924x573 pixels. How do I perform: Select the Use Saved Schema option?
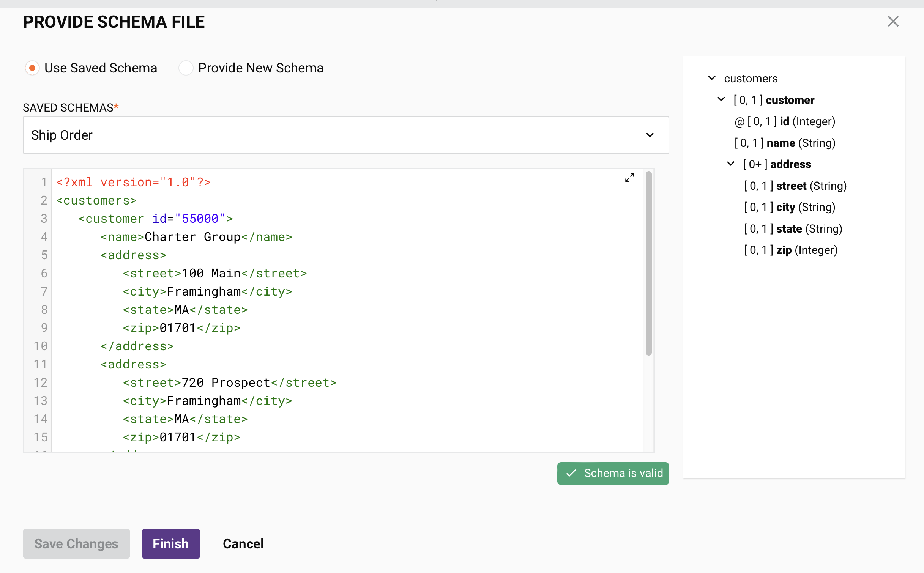(x=32, y=68)
